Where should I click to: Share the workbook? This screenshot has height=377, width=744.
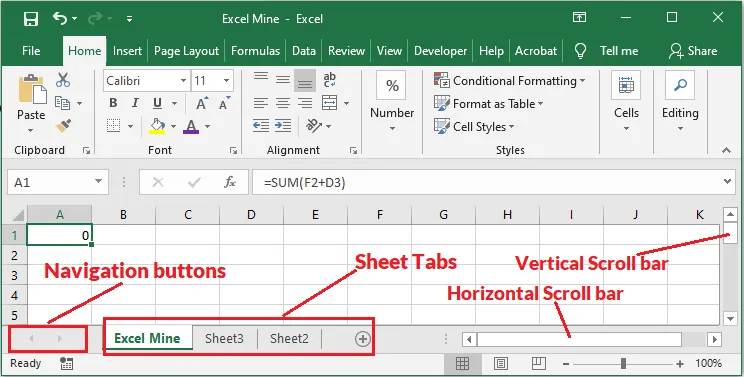point(693,51)
